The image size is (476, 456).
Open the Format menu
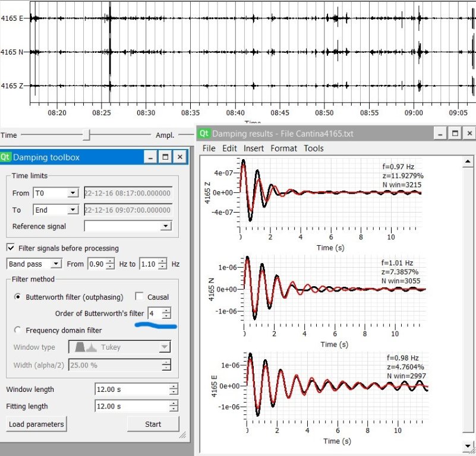click(x=285, y=148)
